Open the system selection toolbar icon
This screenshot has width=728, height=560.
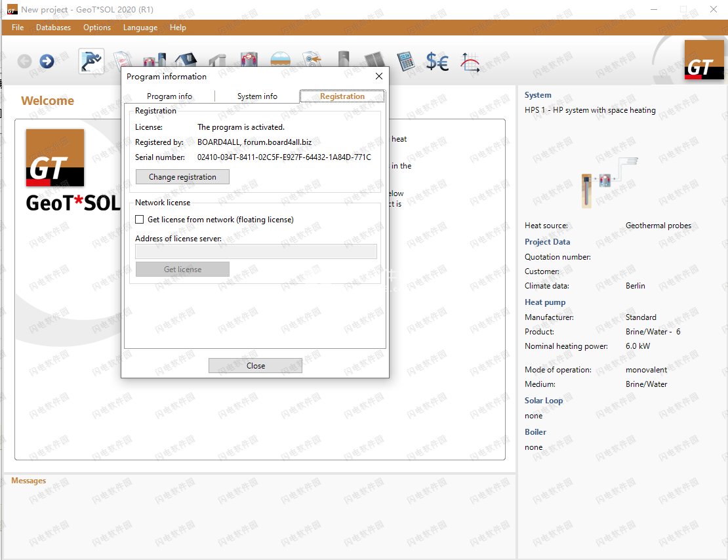coord(155,60)
